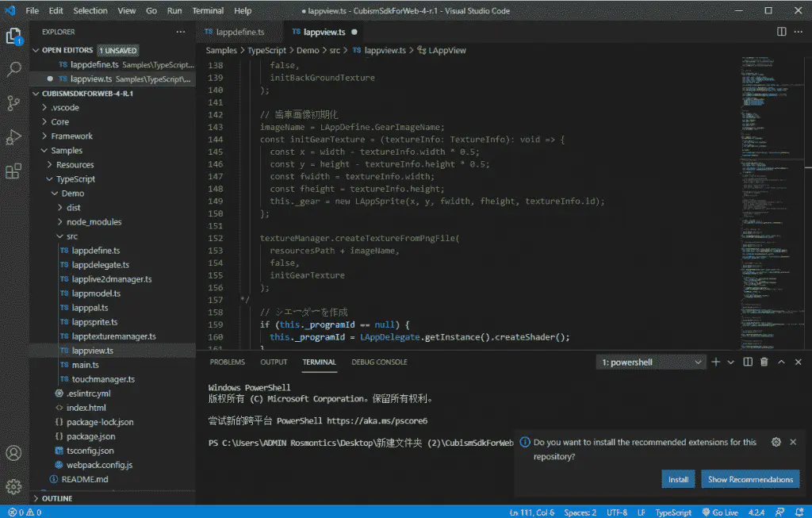This screenshot has height=518, width=812.
Task: Open the Extensions view
Action: point(14,171)
